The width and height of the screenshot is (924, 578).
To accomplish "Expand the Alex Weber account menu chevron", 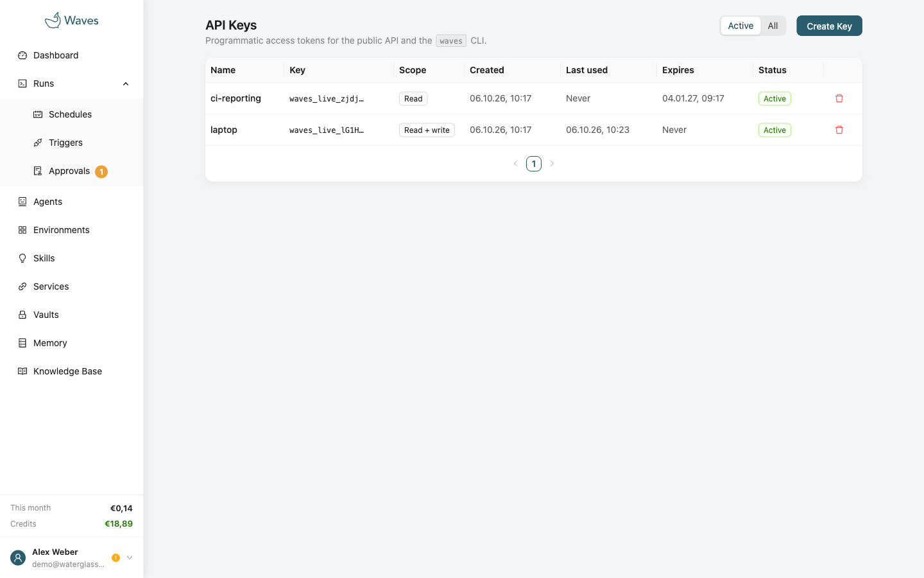I will point(130,557).
